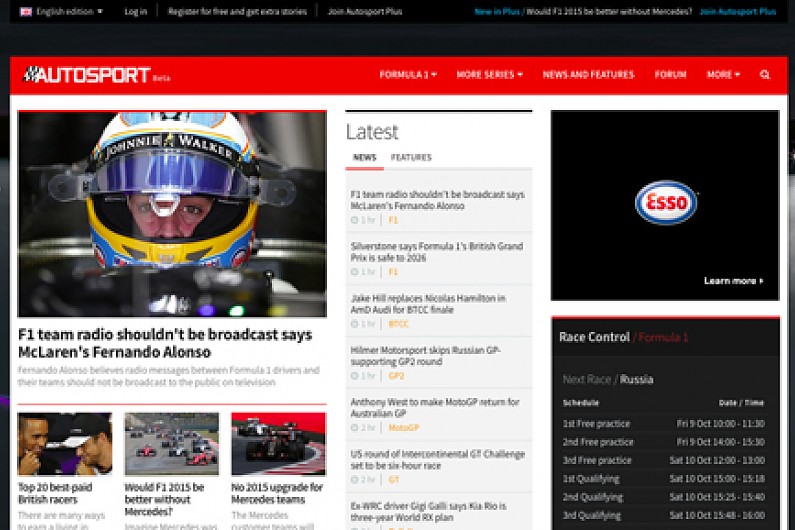Viewport: 795px width, 530px height.
Task: Open thumbnail for Top 20 best-paid British racers
Action: click(65, 444)
